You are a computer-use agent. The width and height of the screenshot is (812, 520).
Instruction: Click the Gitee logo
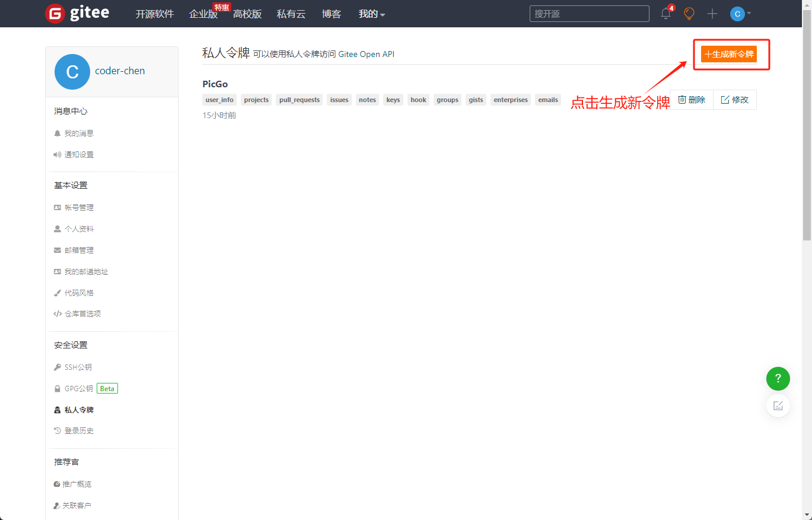77,14
